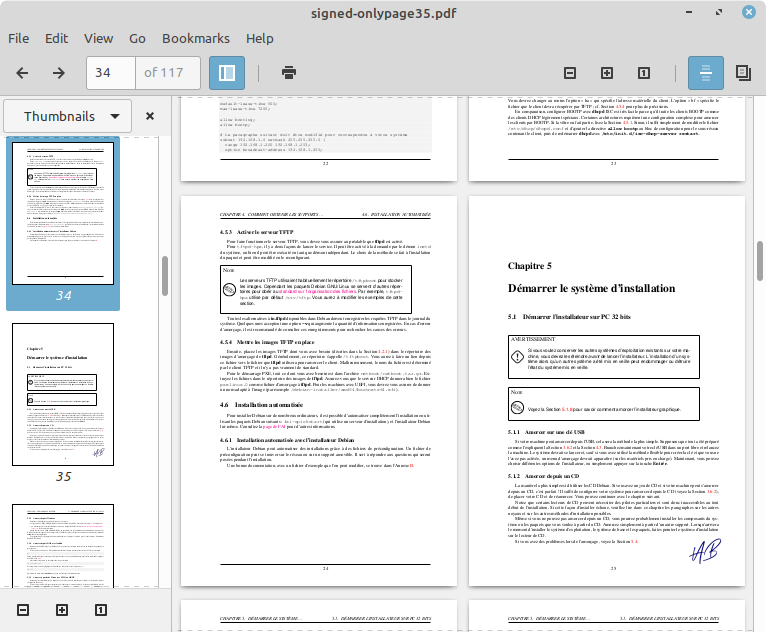Image resolution: width=766 pixels, height=632 pixels.
Task: Click the handwritten signature on page 35
Action: click(705, 551)
